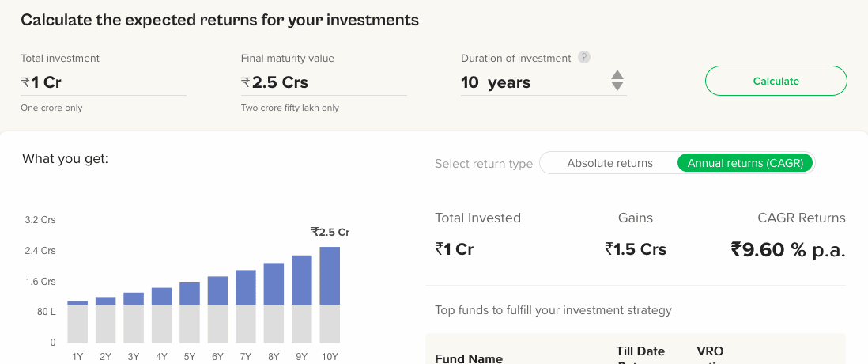Click the ₹2.5 Cr chart label
The image size is (868, 364).
coord(330,232)
